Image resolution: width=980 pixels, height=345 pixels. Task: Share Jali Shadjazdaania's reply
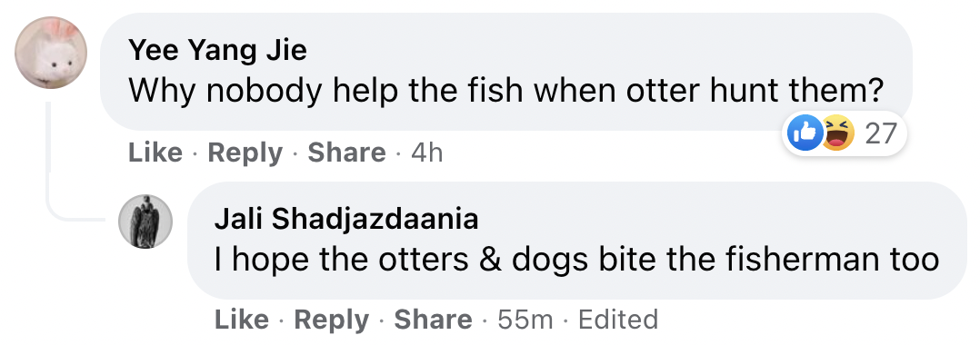[x=433, y=320]
